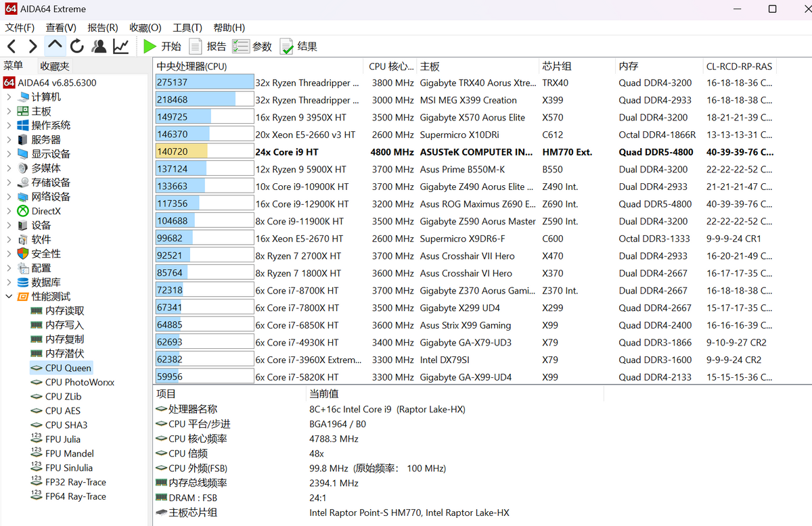Screen dimensions: 812x526
Task: Start benchmark with 开始 button
Action: click(x=162, y=47)
